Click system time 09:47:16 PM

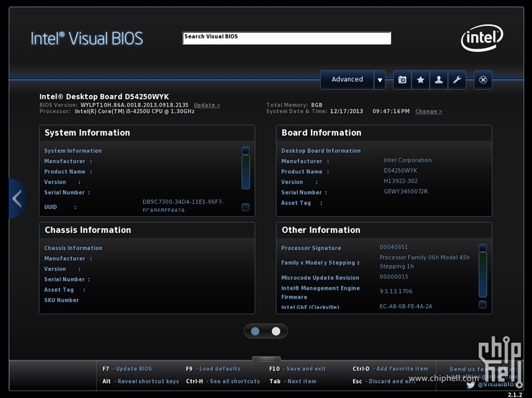pyautogui.click(x=391, y=111)
